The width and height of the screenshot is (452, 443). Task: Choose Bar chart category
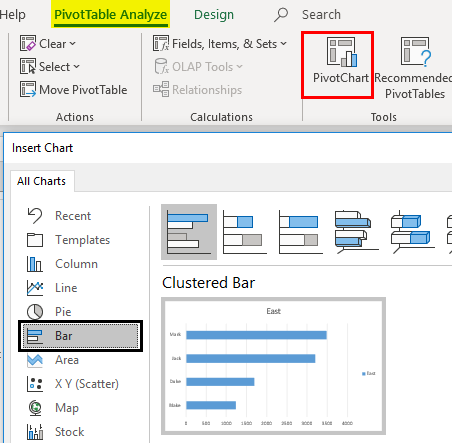pos(80,336)
